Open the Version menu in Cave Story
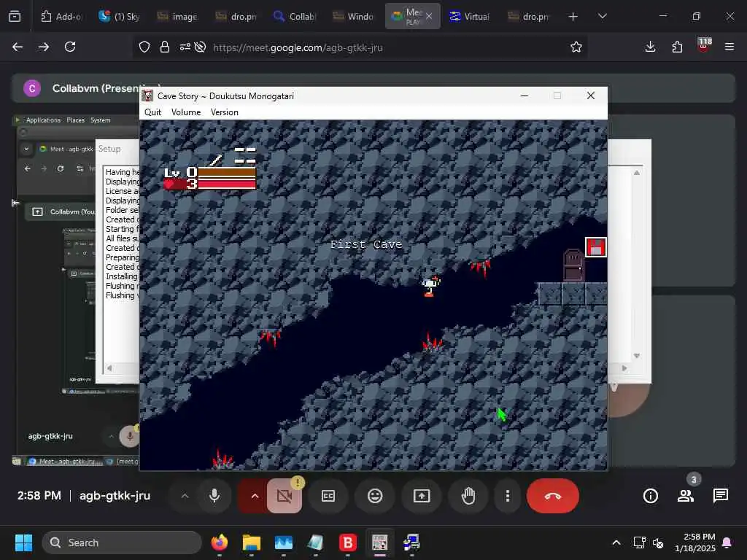Viewport: 747px width, 560px height. tap(225, 112)
